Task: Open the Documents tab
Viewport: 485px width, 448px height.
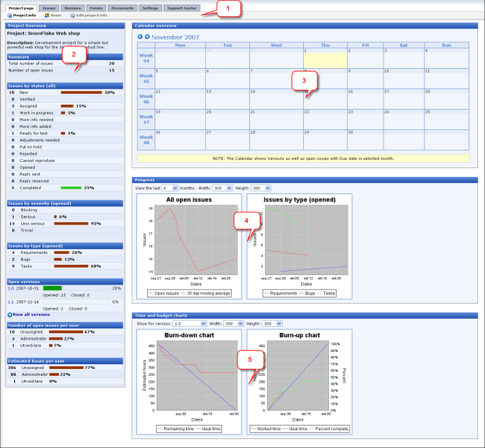Action: (123, 8)
